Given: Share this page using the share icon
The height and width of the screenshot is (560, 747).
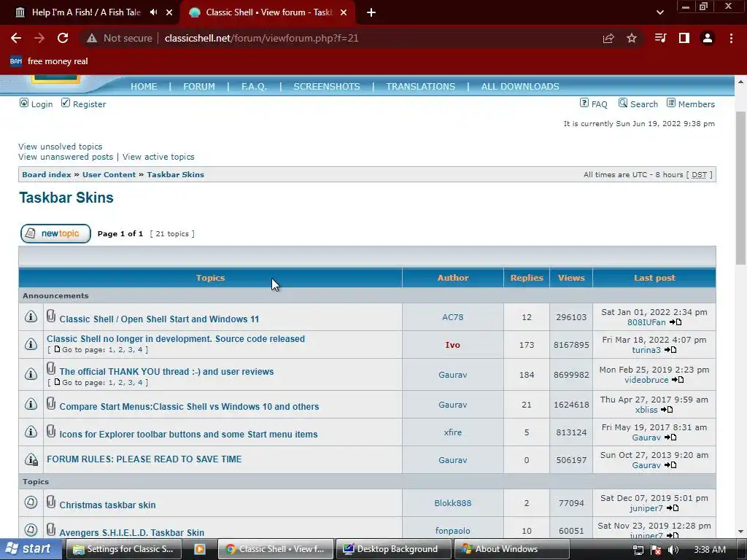Looking at the screenshot, I should (608, 38).
